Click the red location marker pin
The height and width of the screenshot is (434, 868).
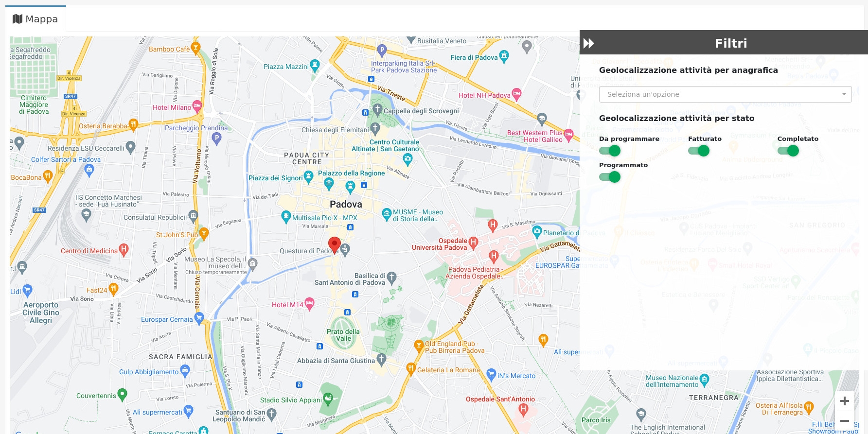[x=334, y=244]
